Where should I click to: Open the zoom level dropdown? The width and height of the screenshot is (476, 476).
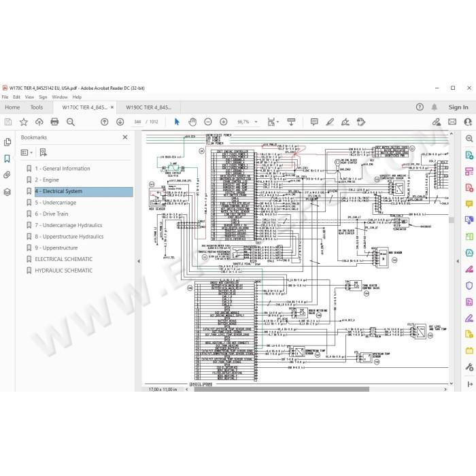pos(256,122)
